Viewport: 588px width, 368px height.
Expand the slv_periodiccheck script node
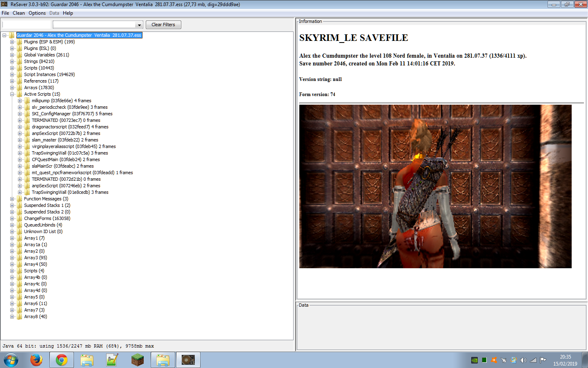click(x=20, y=107)
